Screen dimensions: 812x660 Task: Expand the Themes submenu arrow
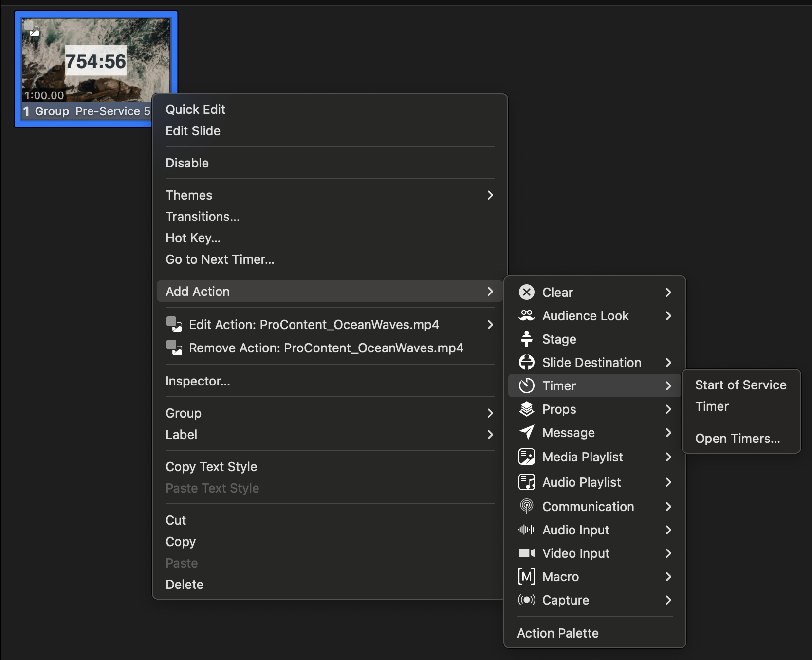pyautogui.click(x=490, y=195)
